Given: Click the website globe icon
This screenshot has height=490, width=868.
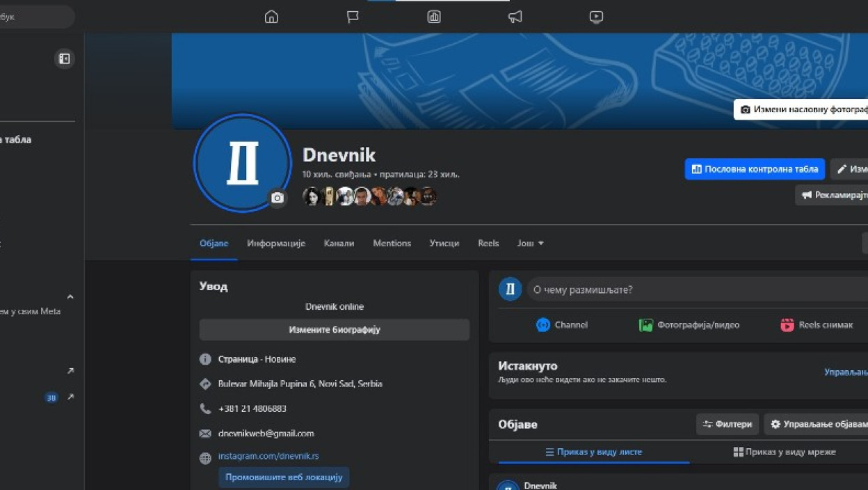Looking at the screenshot, I should (205, 458).
